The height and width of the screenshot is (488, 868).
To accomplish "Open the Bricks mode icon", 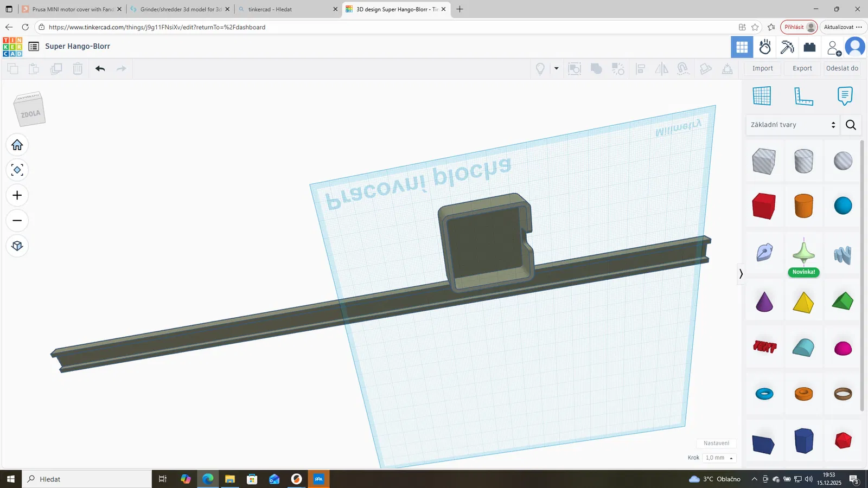I will click(809, 47).
